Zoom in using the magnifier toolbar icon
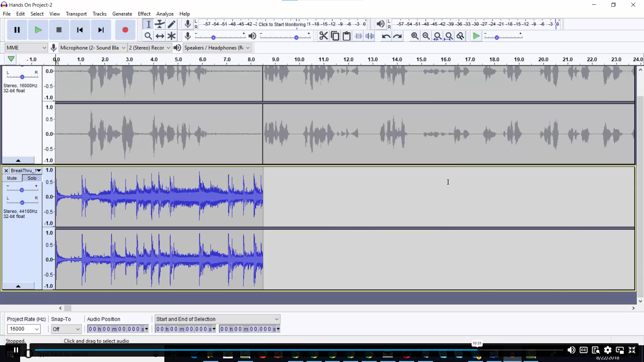This screenshot has height=362, width=644. pyautogui.click(x=415, y=36)
